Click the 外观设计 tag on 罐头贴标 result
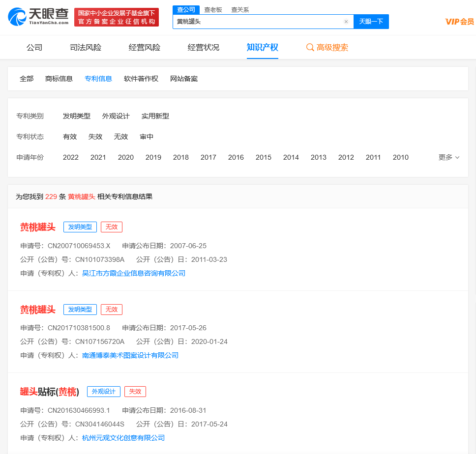This screenshot has height=454, width=476. pyautogui.click(x=104, y=392)
